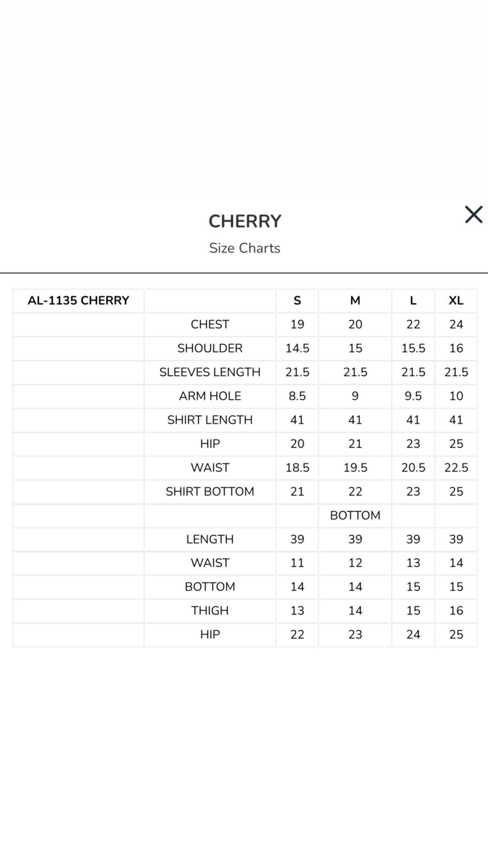Select the value 24 under XL chest
This screenshot has width=488, height=868.
click(x=456, y=324)
